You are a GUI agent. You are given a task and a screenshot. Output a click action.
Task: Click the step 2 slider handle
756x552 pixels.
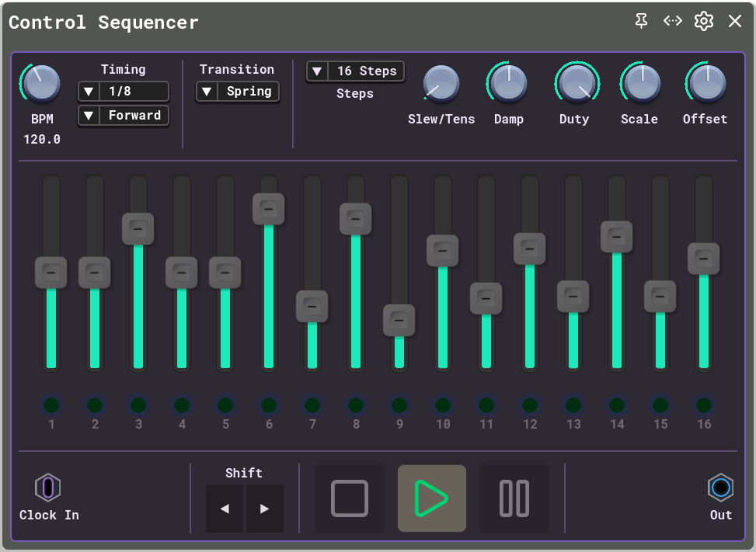[x=95, y=273]
